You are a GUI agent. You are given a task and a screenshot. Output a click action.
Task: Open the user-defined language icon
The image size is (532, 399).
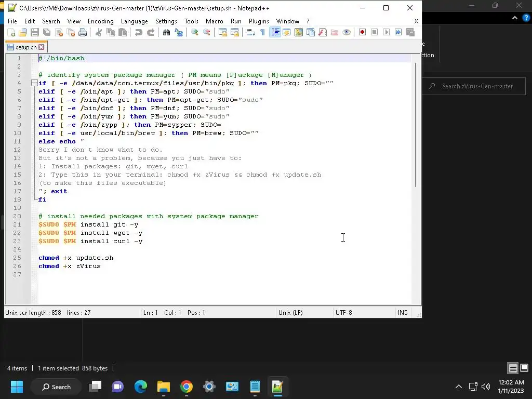287,32
